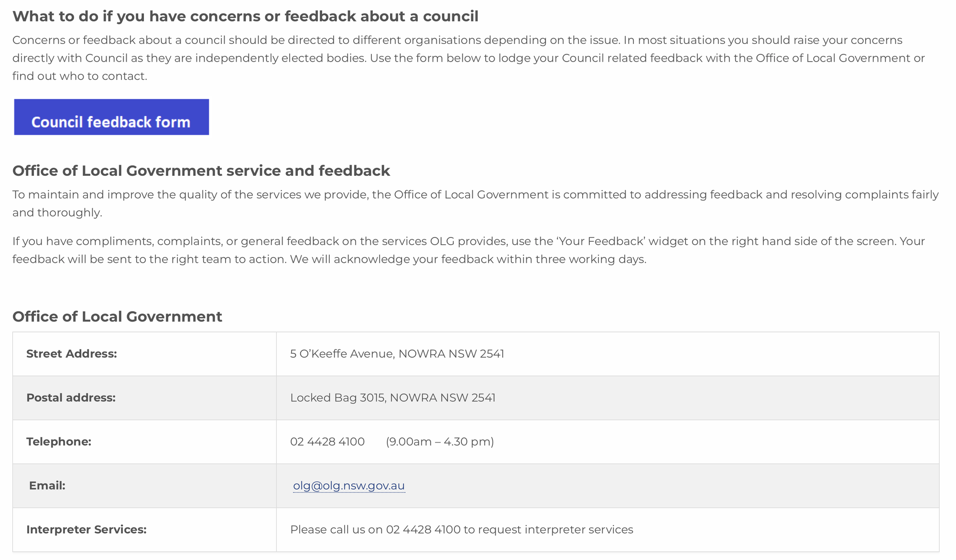Click the 'find out who to contact.' text

(x=80, y=76)
